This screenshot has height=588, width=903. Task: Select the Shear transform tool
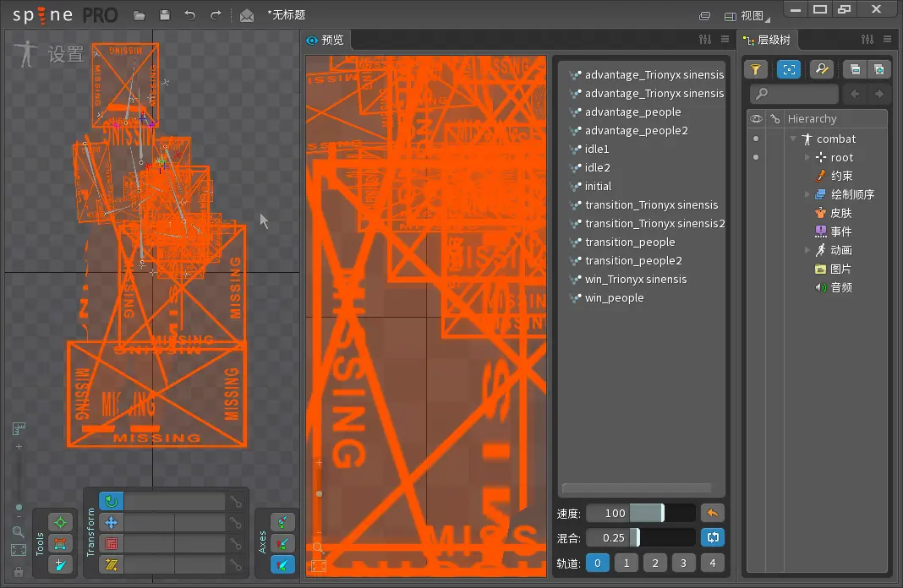click(x=111, y=564)
